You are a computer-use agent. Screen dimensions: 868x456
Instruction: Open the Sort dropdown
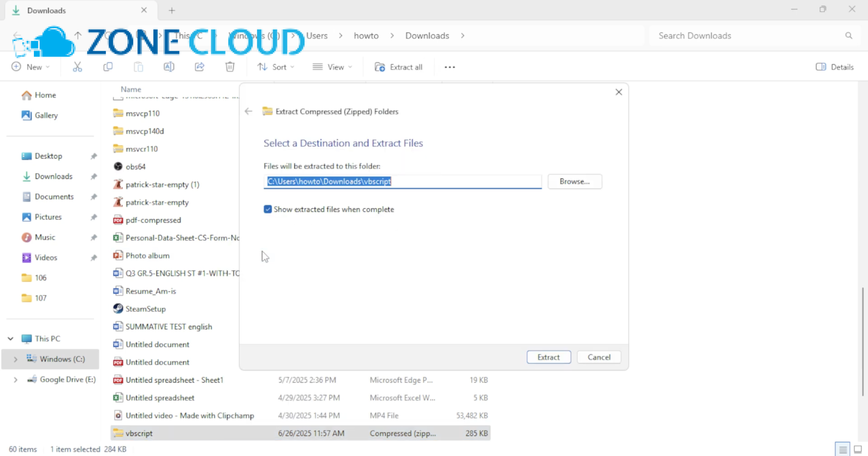pyautogui.click(x=276, y=67)
